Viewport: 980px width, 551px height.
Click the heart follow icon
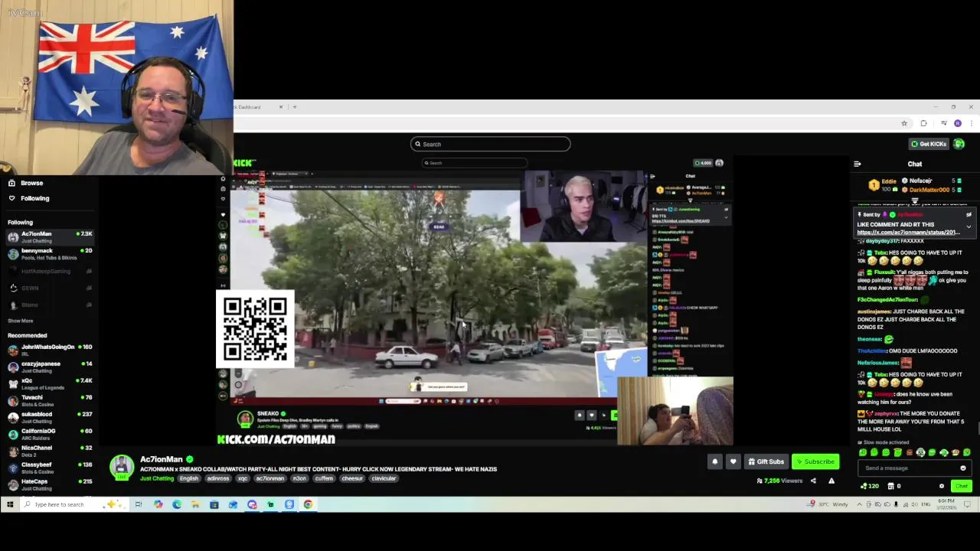[x=733, y=461]
